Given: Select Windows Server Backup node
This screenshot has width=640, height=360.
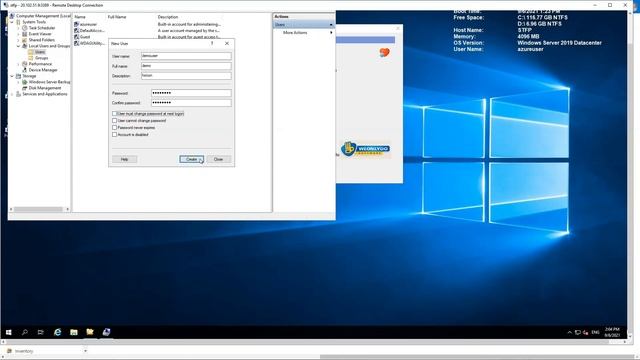Looking at the screenshot, I should click(49, 82).
